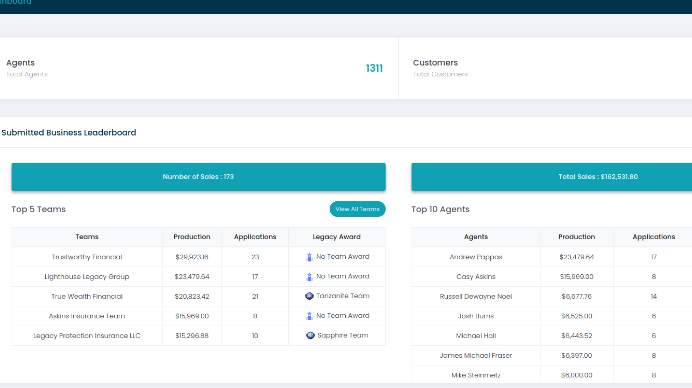692x388 pixels.
Task: Click the Agents column header in Top 10 Agents
Action: (476, 237)
